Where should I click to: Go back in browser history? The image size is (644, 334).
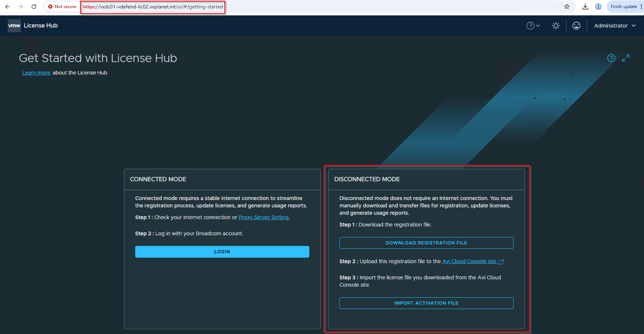[x=7, y=7]
